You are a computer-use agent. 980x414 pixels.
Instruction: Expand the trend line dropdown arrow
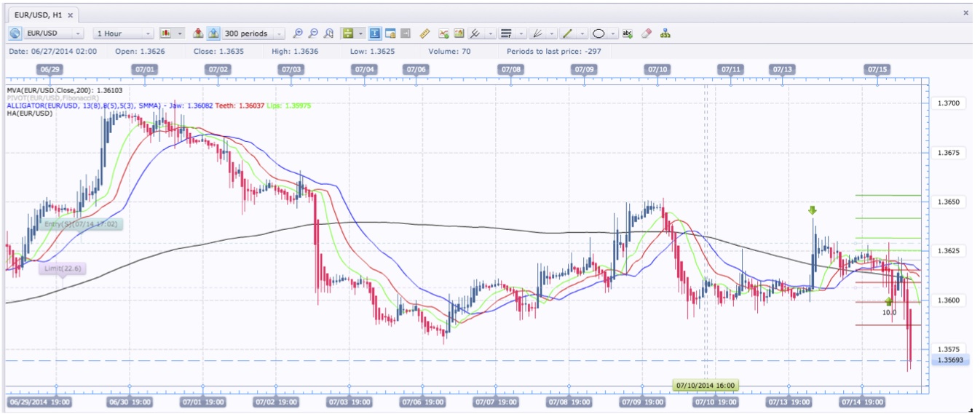coord(583,33)
